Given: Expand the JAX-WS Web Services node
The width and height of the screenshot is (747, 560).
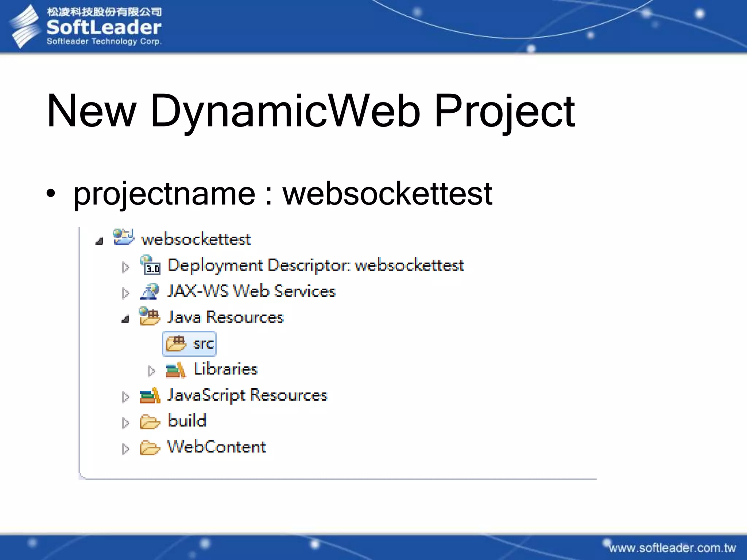Looking at the screenshot, I should point(125,293).
